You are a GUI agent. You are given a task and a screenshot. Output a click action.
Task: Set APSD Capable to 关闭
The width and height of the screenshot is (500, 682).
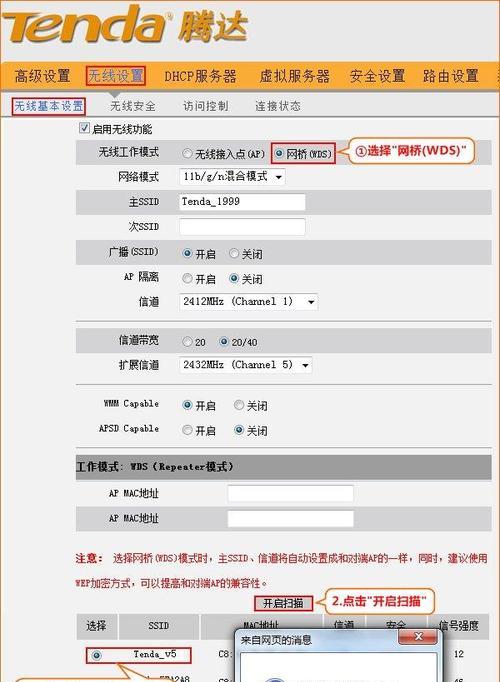[x=239, y=431]
